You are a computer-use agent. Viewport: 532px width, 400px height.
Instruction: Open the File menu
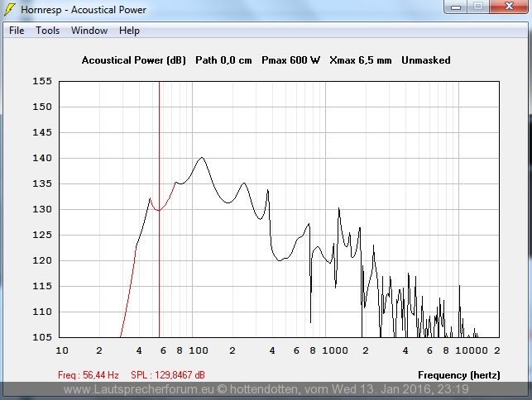click(x=17, y=31)
